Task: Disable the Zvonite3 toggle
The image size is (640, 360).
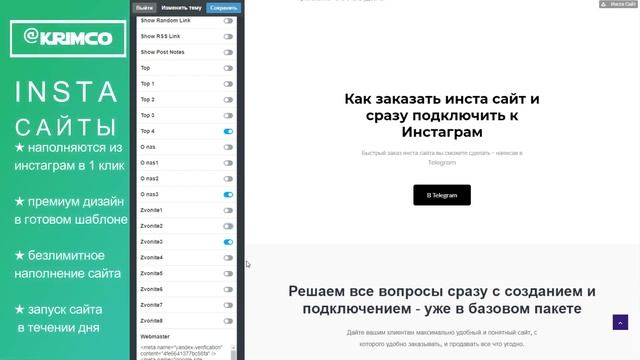Action: point(228,242)
